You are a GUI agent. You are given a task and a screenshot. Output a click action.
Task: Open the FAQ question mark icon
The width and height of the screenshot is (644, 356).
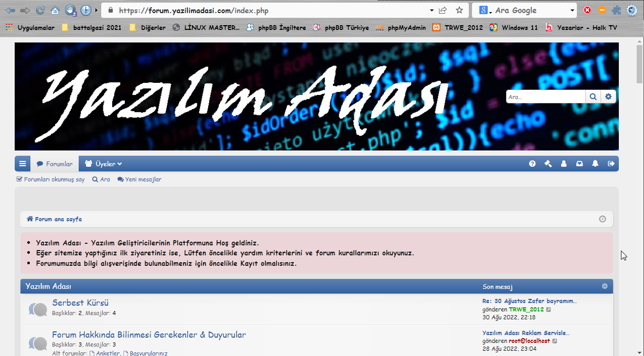(x=532, y=164)
